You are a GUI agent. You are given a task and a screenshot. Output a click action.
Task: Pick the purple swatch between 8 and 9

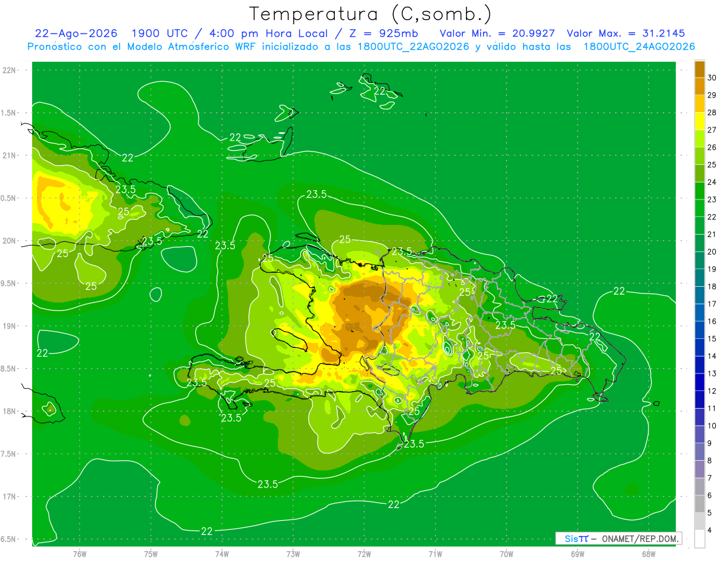tap(699, 452)
